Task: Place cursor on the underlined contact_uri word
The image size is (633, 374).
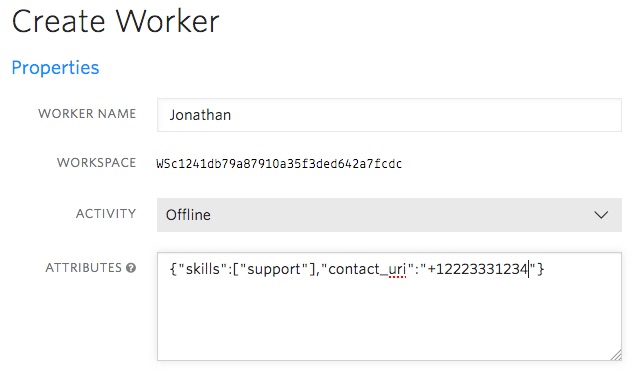Action: coord(367,269)
